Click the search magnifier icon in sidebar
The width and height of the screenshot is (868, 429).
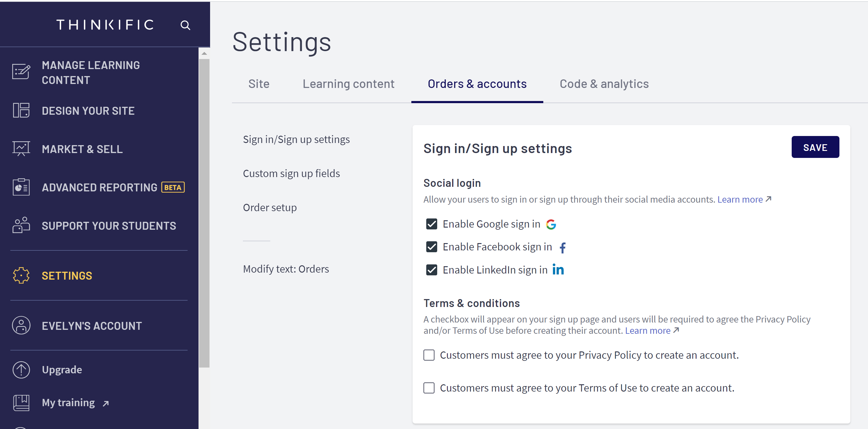point(185,25)
